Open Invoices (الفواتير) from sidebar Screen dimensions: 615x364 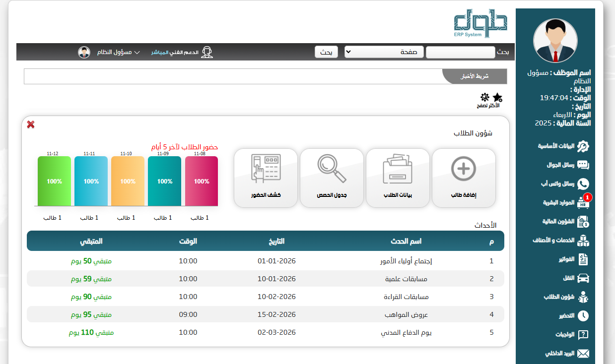[x=567, y=259]
